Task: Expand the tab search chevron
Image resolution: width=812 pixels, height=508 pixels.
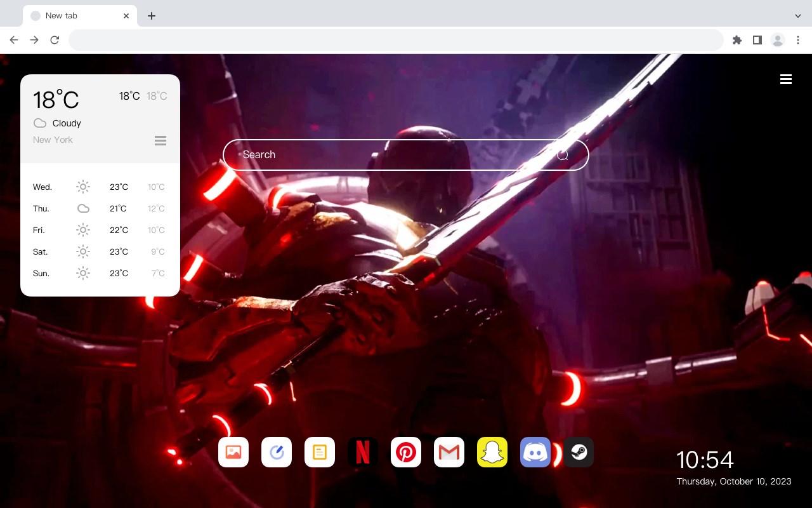Action: coord(798,16)
